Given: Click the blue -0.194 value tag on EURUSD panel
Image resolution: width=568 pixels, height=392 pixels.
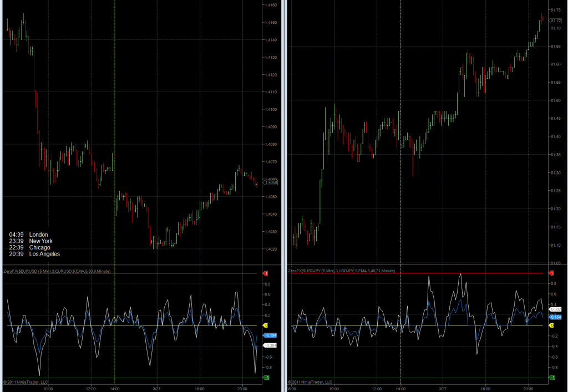Looking at the screenshot, I should tap(270, 336).
